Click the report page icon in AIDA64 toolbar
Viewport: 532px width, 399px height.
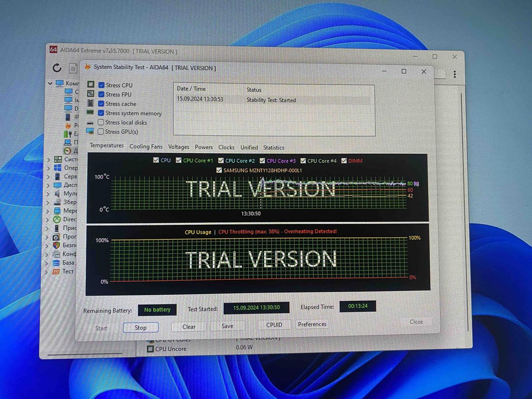click(73, 68)
